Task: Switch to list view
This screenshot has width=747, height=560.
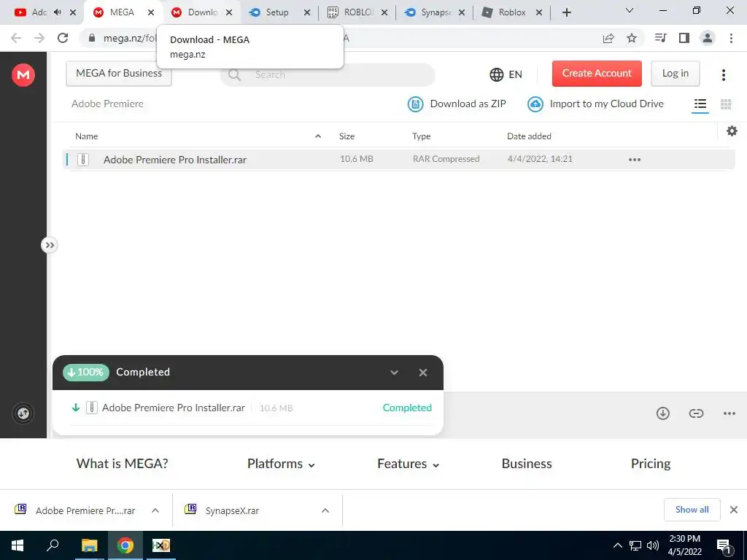Action: (700, 104)
